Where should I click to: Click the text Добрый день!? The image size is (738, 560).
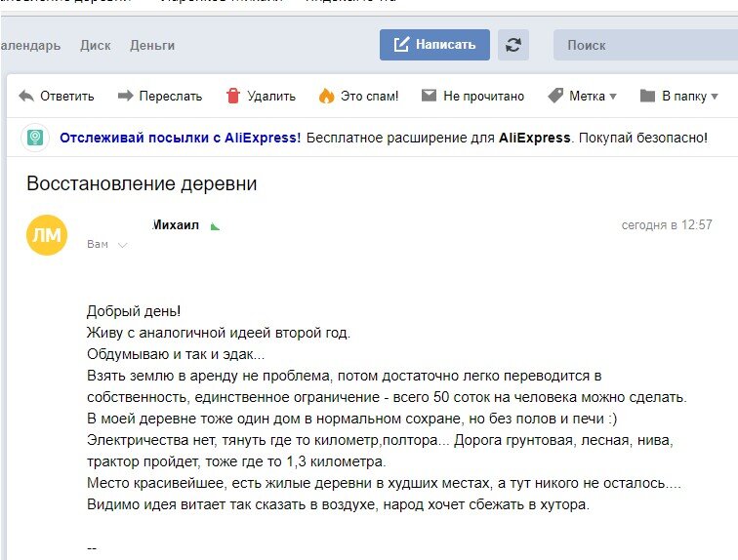click(x=134, y=311)
